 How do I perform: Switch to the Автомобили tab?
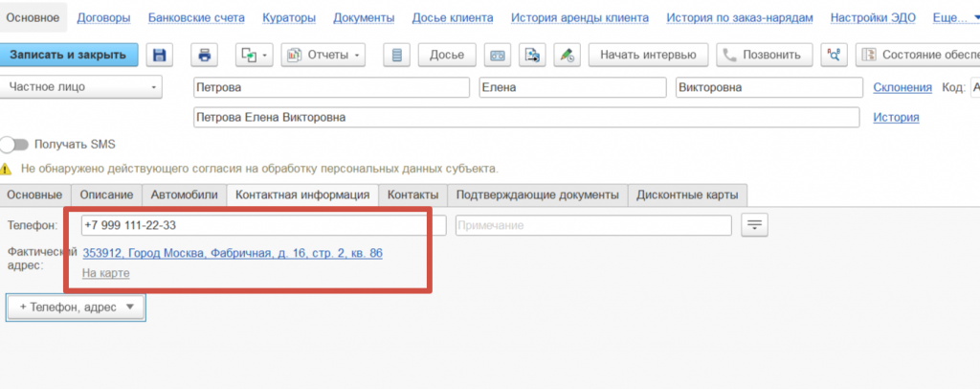(x=185, y=194)
